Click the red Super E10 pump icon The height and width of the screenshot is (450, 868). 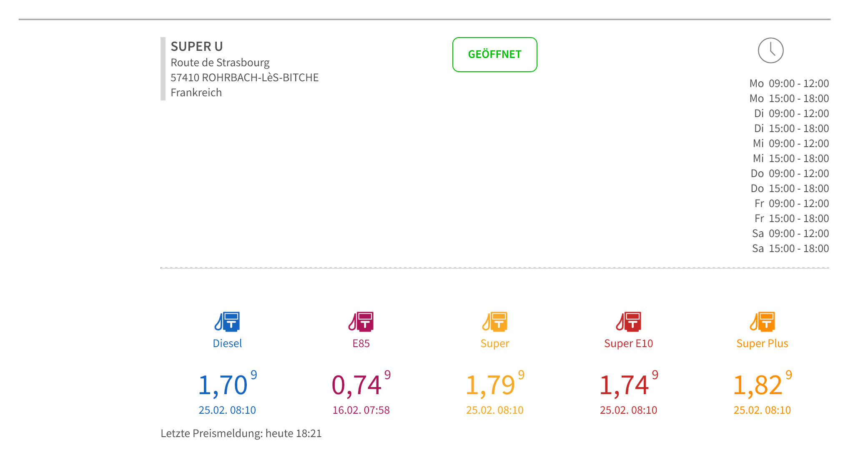point(629,322)
